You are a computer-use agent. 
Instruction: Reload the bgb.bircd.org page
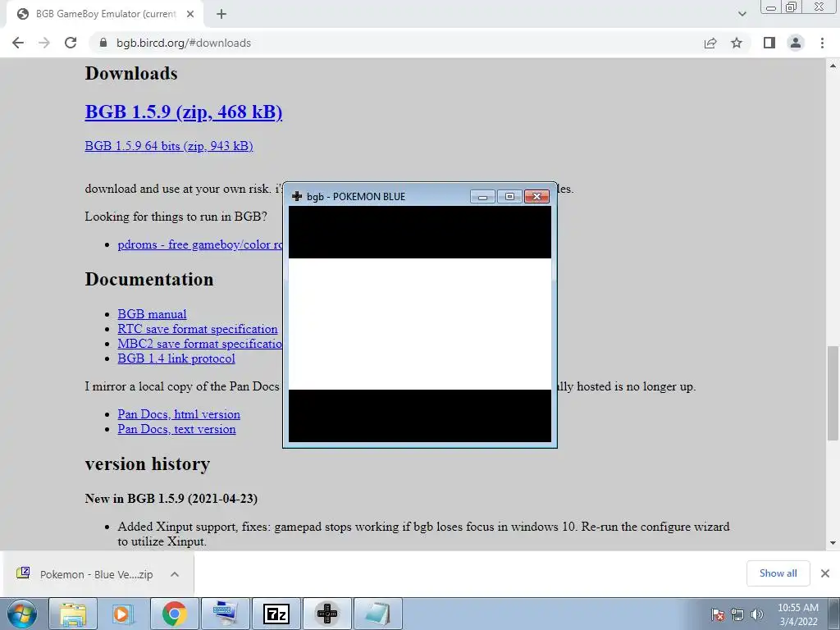pyautogui.click(x=71, y=43)
